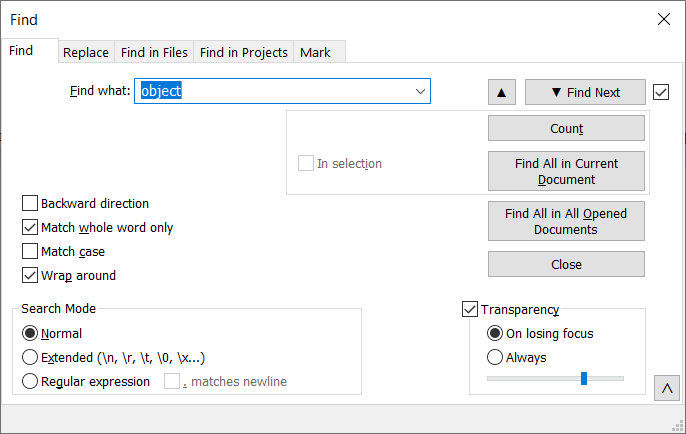The width and height of the screenshot is (686, 434).
Task: Adjust the transparency slider handle
Action: click(584, 378)
